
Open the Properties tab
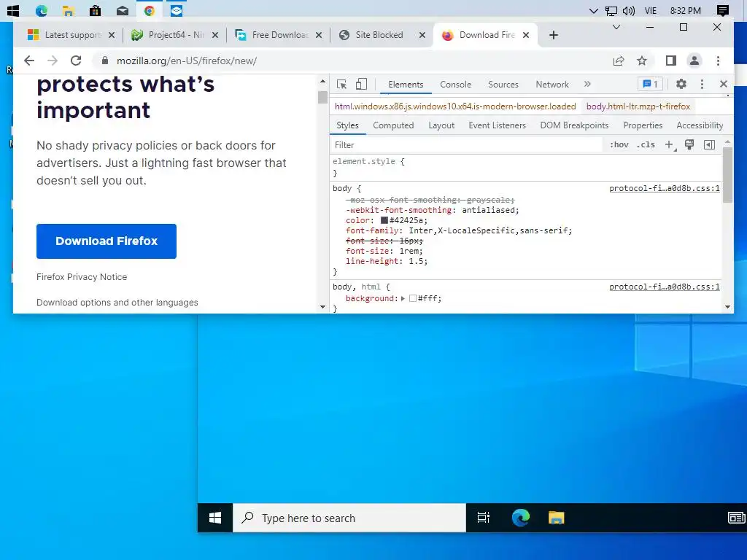pyautogui.click(x=643, y=125)
